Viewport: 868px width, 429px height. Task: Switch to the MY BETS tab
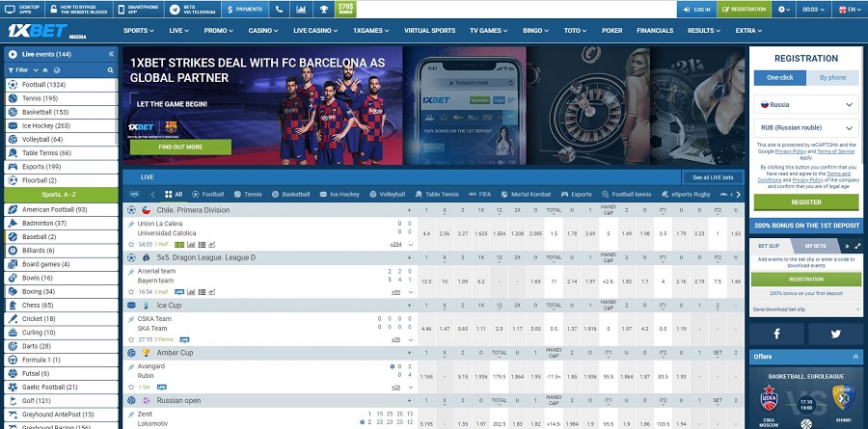pyautogui.click(x=815, y=246)
